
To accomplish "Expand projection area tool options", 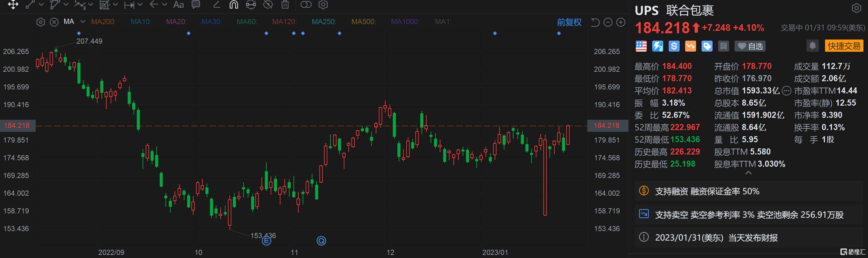I will coord(115,5).
